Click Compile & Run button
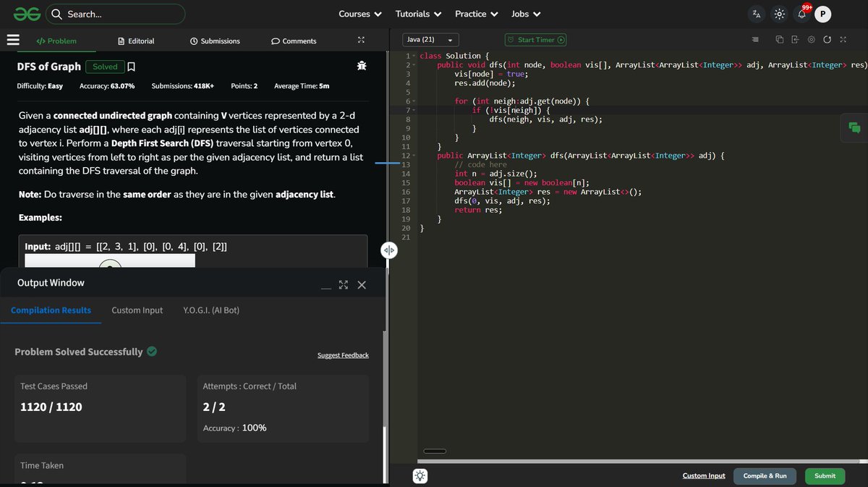 click(765, 476)
